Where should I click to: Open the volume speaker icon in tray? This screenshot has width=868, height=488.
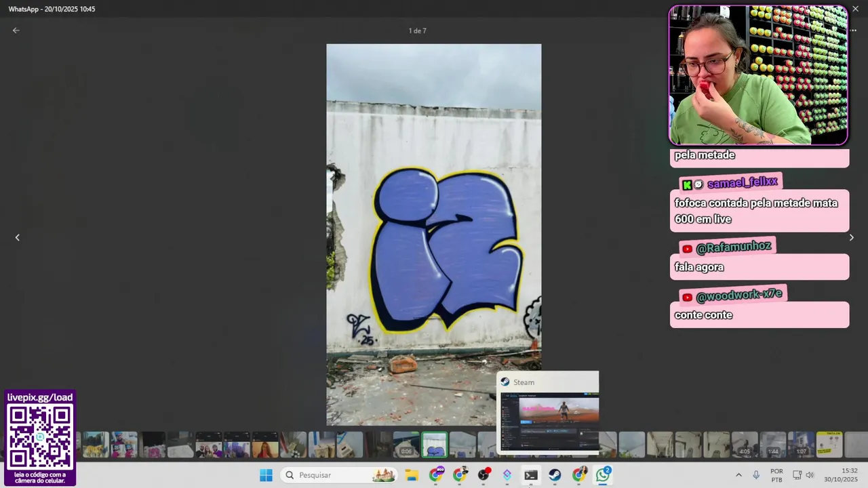[x=810, y=475]
